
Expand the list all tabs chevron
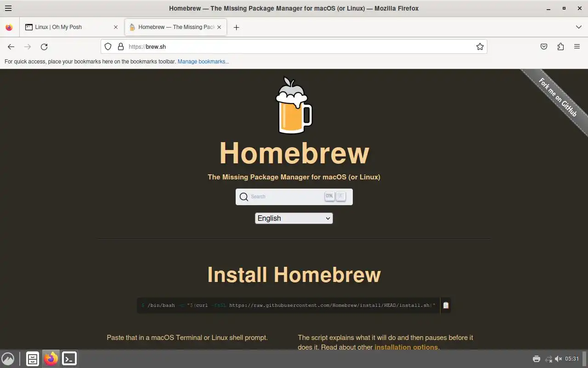pyautogui.click(x=579, y=27)
